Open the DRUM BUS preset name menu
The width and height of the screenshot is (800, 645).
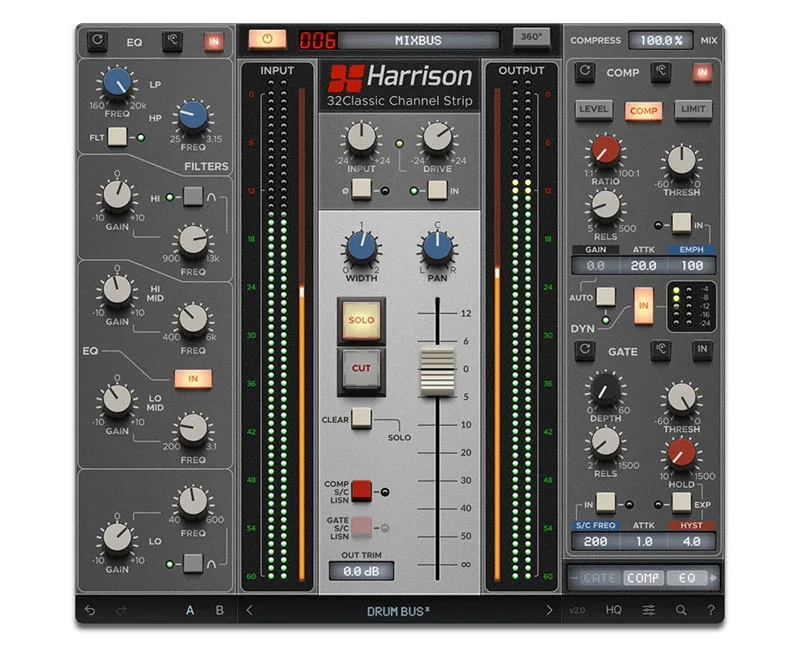tap(398, 611)
